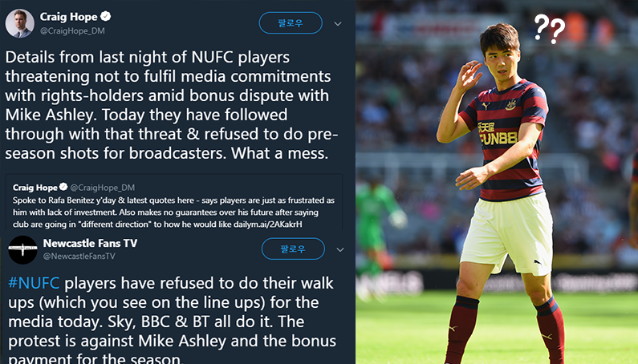Click the question marks graphic above the player

(549, 29)
